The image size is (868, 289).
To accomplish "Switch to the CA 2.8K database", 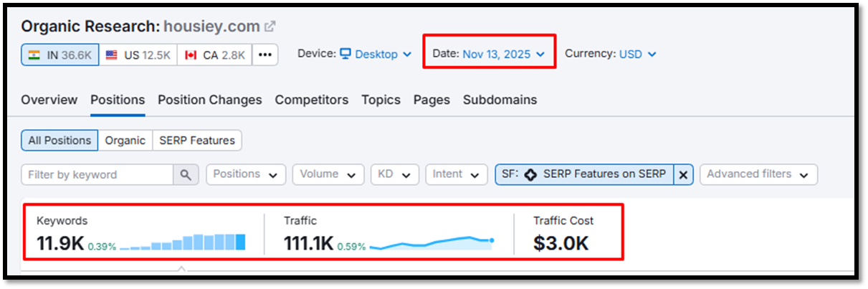I will click(214, 55).
